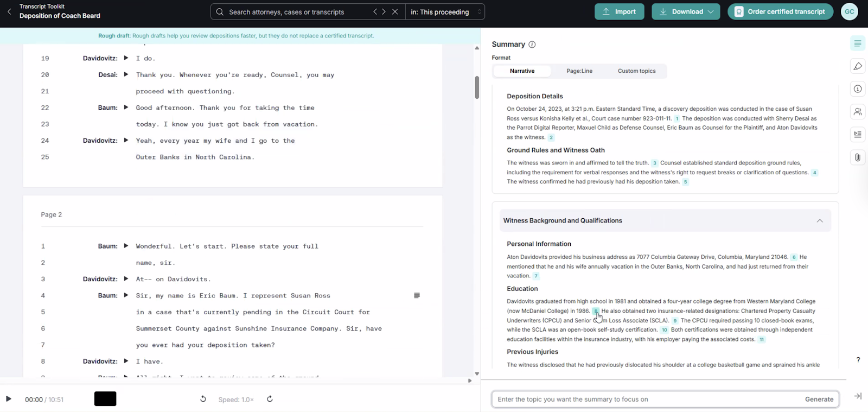Open the participants icon in right sidebar

point(857,112)
